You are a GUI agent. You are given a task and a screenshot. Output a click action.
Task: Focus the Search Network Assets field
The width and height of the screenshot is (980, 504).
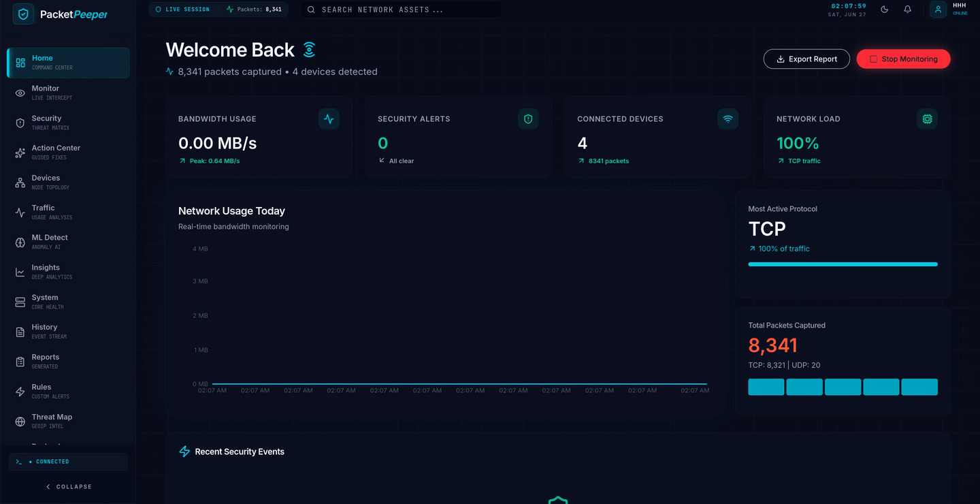point(401,10)
